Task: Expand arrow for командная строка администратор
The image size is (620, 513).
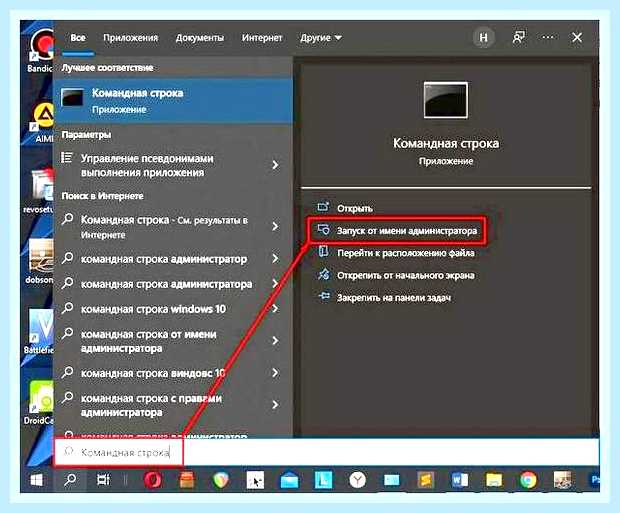Action: tap(275, 259)
